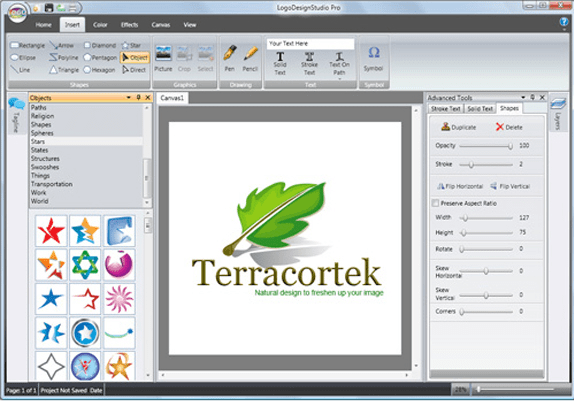Select the Rectangle shape tool
Image resolution: width=574 pixels, height=401 pixels.
coord(28,45)
